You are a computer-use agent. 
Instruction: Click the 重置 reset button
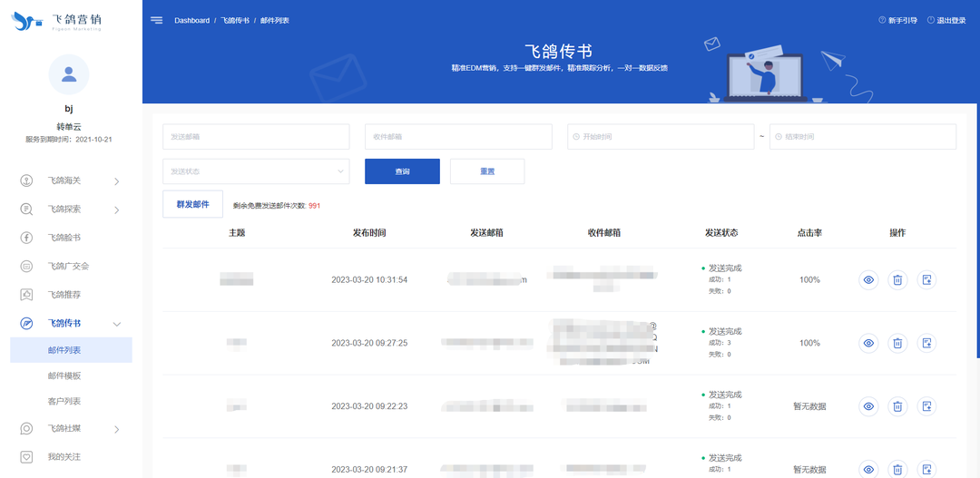pos(487,171)
